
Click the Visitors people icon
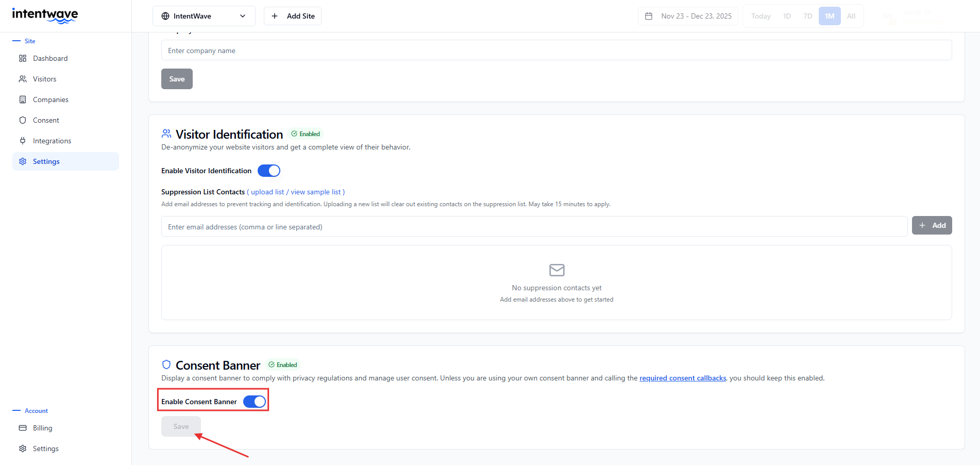(x=23, y=79)
